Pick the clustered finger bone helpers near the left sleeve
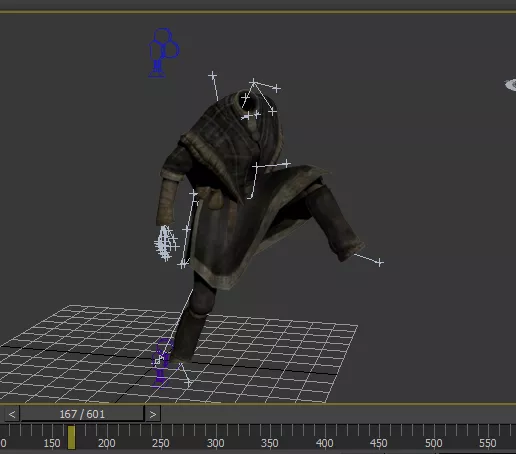 166,243
